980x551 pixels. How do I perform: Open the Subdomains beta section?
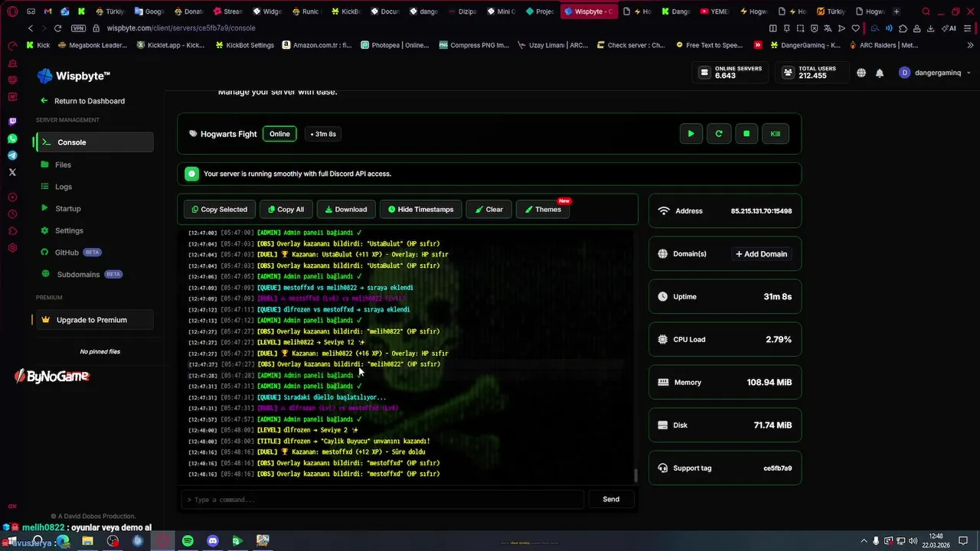click(81, 274)
